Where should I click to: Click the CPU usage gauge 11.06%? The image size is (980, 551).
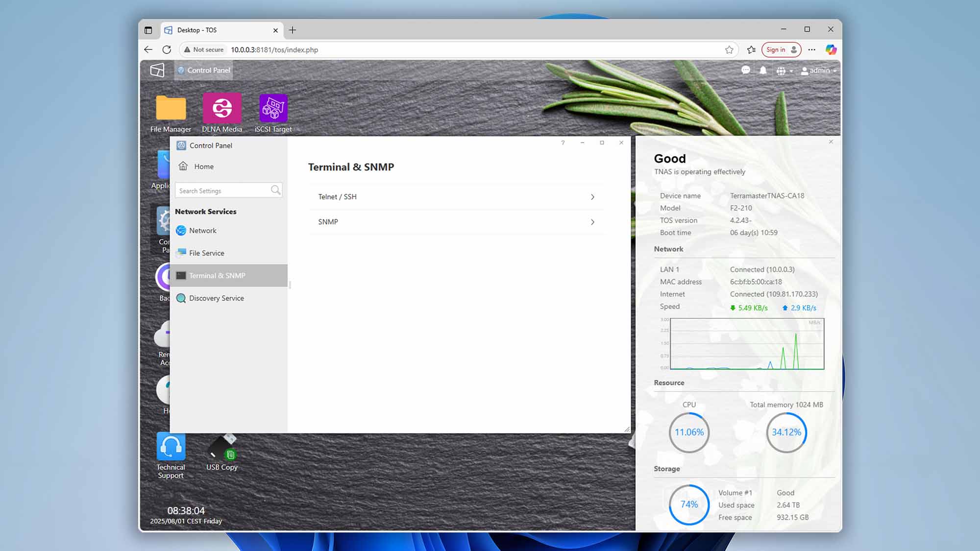(x=689, y=432)
